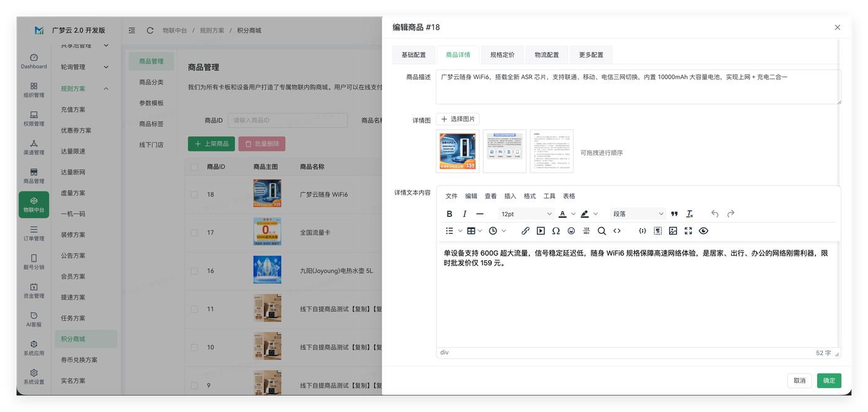Select the first detail image thumbnail

tap(458, 151)
